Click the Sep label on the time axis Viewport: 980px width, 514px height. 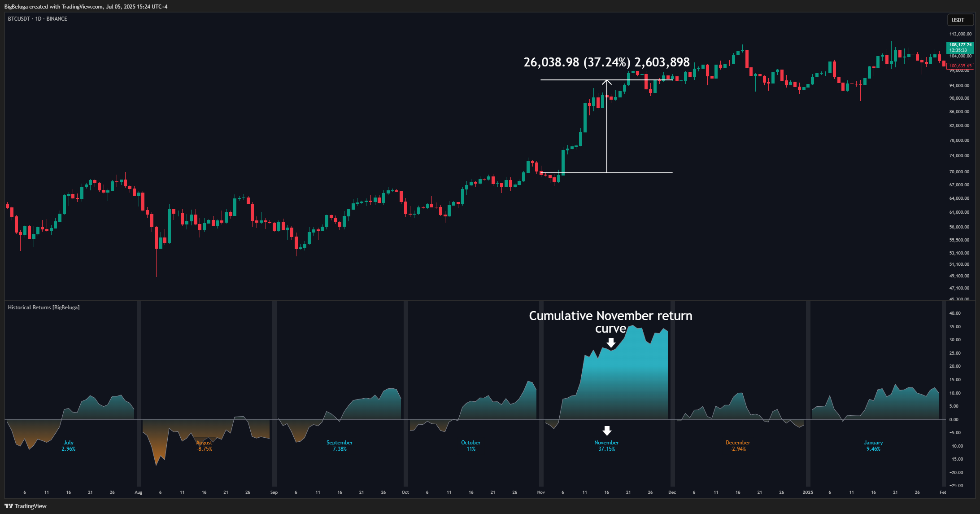274,492
